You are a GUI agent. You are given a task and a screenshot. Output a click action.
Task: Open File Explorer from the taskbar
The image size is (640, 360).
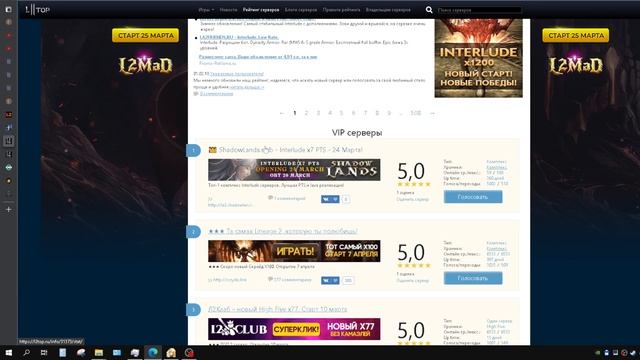coord(99,353)
